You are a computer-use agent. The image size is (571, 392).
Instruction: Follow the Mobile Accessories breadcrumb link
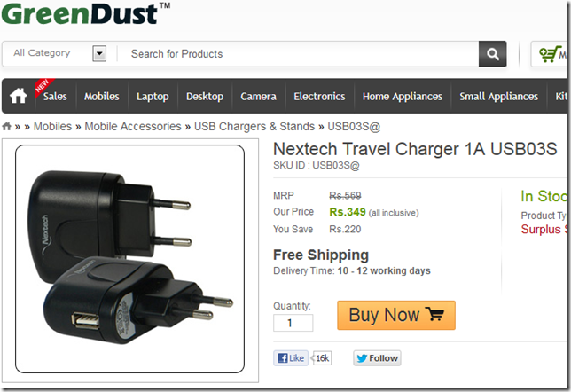tap(133, 127)
